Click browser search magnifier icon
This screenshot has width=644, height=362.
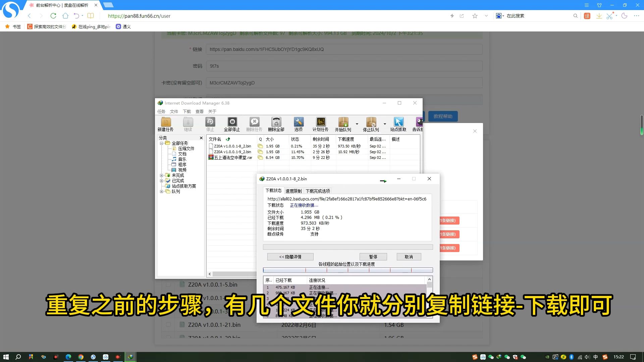point(576,16)
